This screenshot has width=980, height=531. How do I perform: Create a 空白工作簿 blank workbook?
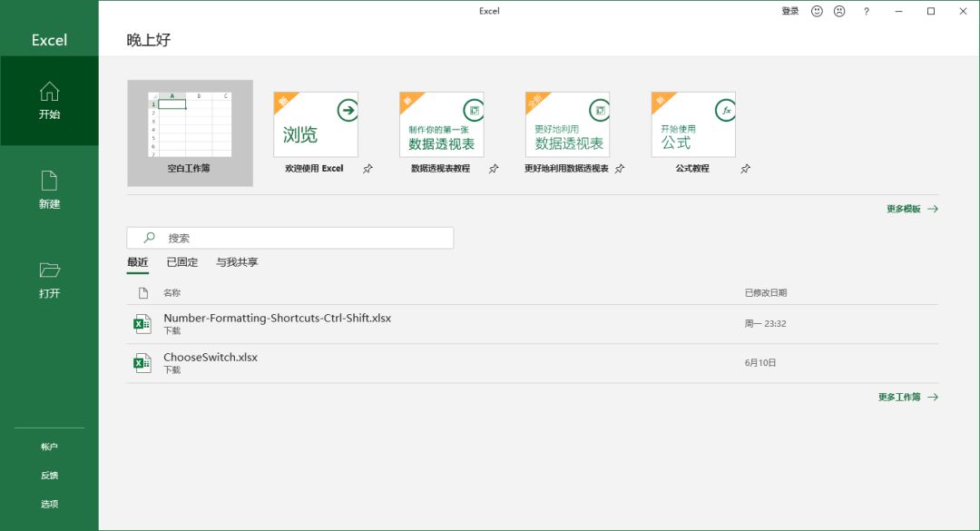pos(190,133)
